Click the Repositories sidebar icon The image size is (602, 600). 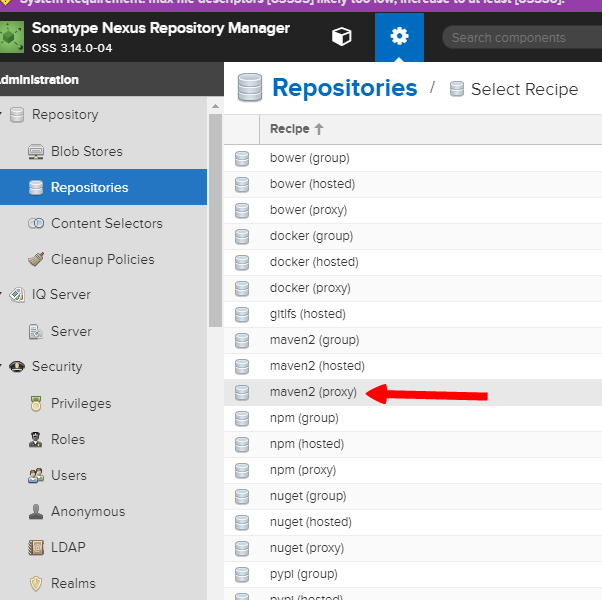pyautogui.click(x=36, y=188)
